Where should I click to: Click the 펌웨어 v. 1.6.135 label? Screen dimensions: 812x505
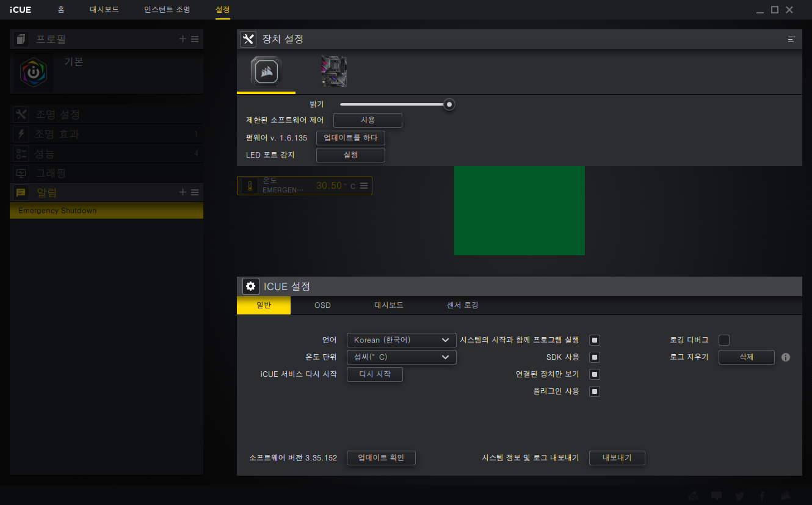(277, 138)
